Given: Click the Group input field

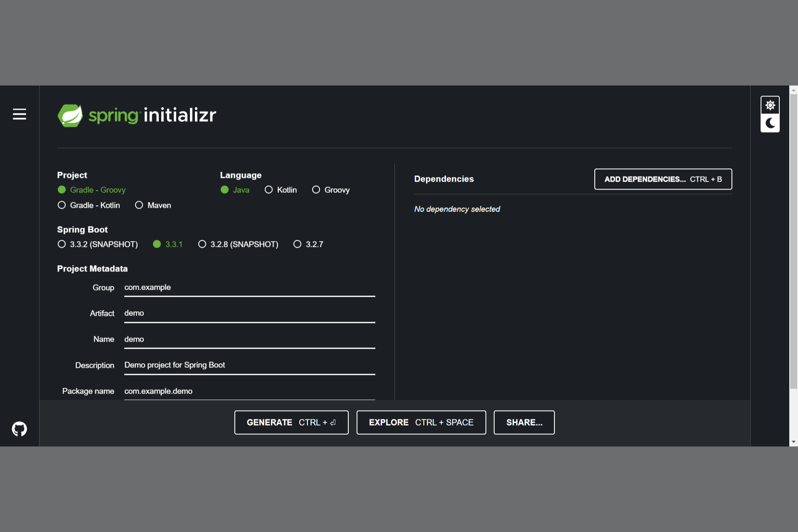Looking at the screenshot, I should pos(249,288).
